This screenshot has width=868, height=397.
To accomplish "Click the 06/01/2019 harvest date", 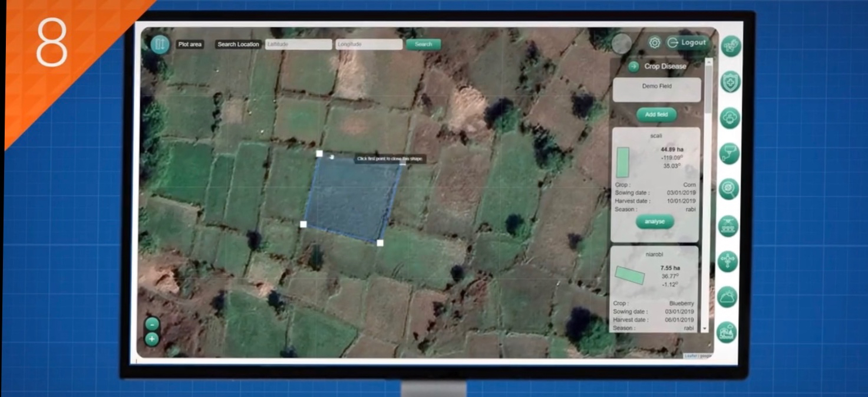I will (x=680, y=320).
